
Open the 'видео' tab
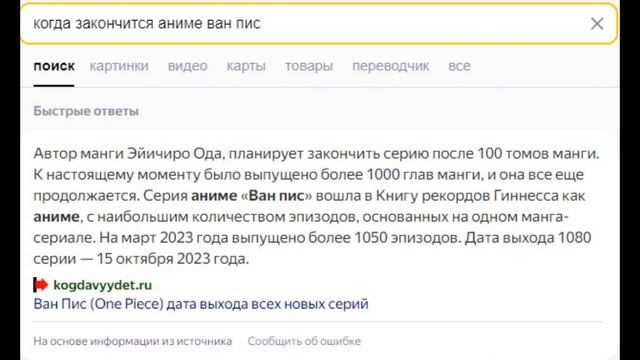188,66
